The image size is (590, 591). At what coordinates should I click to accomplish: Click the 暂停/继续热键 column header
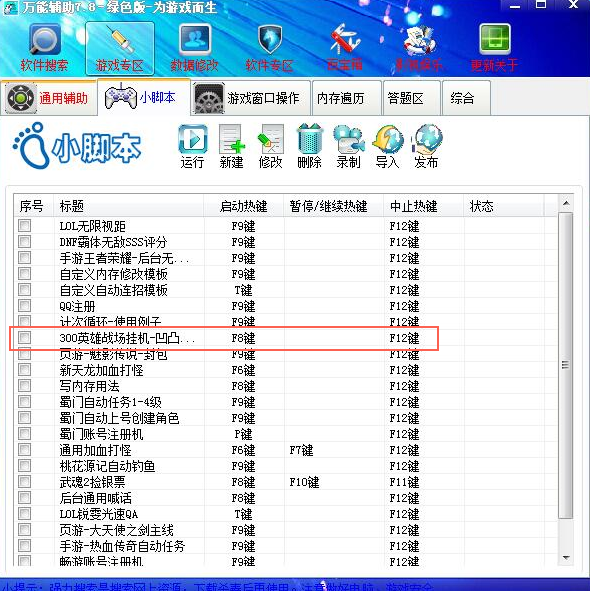click(334, 206)
